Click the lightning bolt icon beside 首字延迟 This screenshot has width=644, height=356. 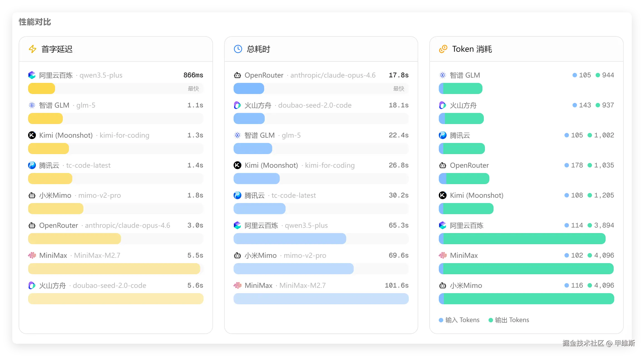point(33,49)
